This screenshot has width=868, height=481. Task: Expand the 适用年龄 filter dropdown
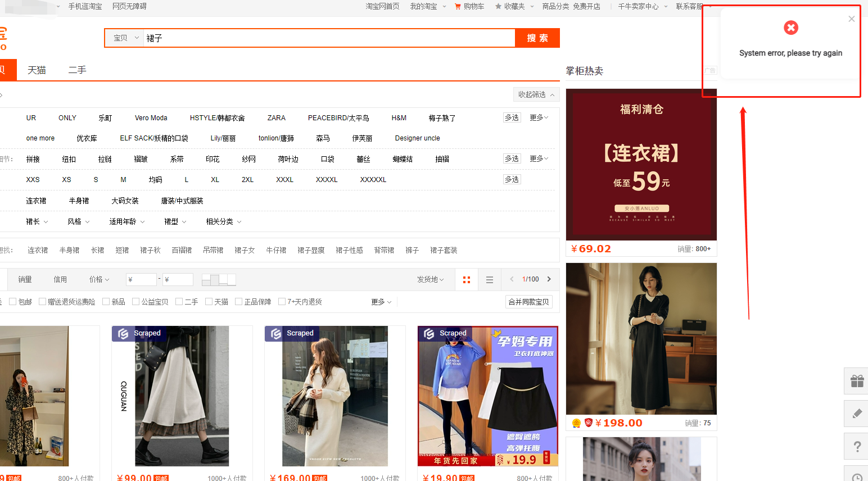(x=127, y=221)
